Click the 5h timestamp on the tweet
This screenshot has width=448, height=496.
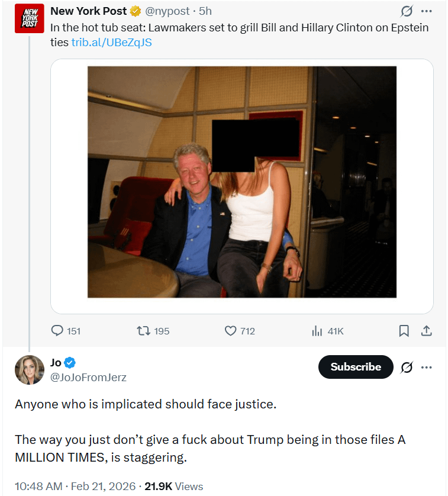coord(205,11)
